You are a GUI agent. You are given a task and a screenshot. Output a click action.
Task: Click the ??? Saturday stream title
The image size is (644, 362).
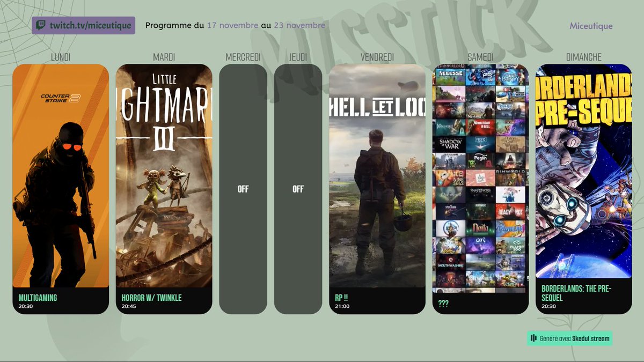[443, 304]
